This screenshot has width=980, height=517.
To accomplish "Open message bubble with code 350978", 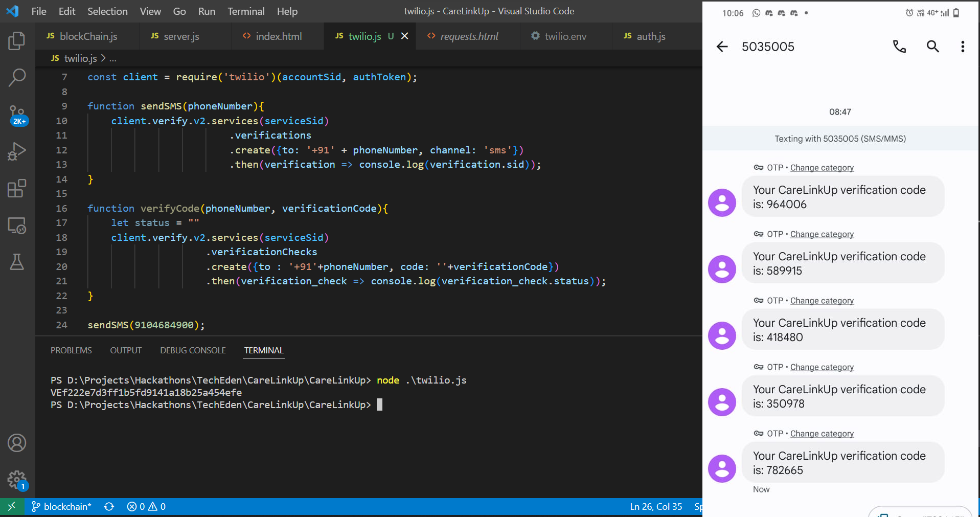I will tap(842, 396).
